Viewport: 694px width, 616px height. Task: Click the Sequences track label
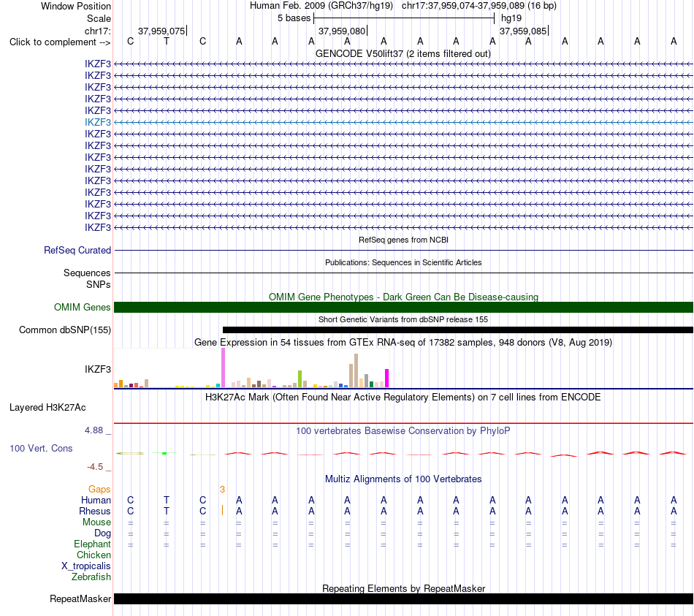(87, 273)
